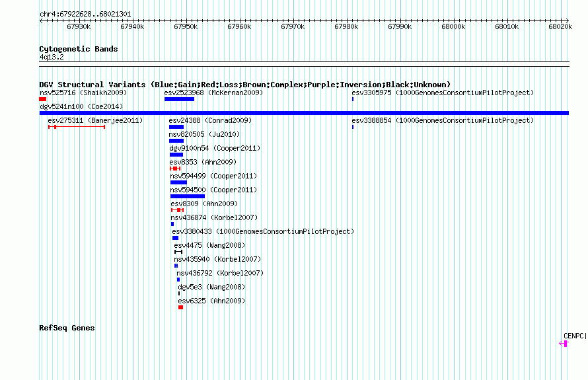The height and width of the screenshot is (380, 588).
Task: Open the esv3380433 1000Genomes label
Action: coord(263,231)
